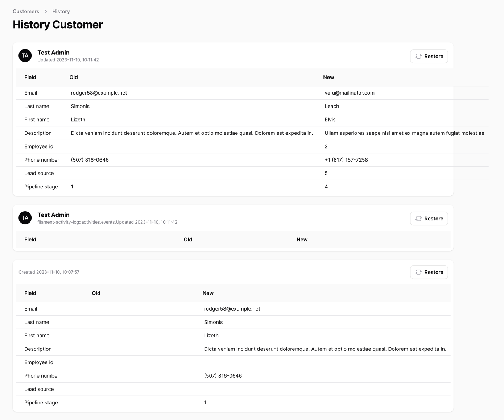Click the new description starting 'Ullam asperiores'

tap(404, 133)
